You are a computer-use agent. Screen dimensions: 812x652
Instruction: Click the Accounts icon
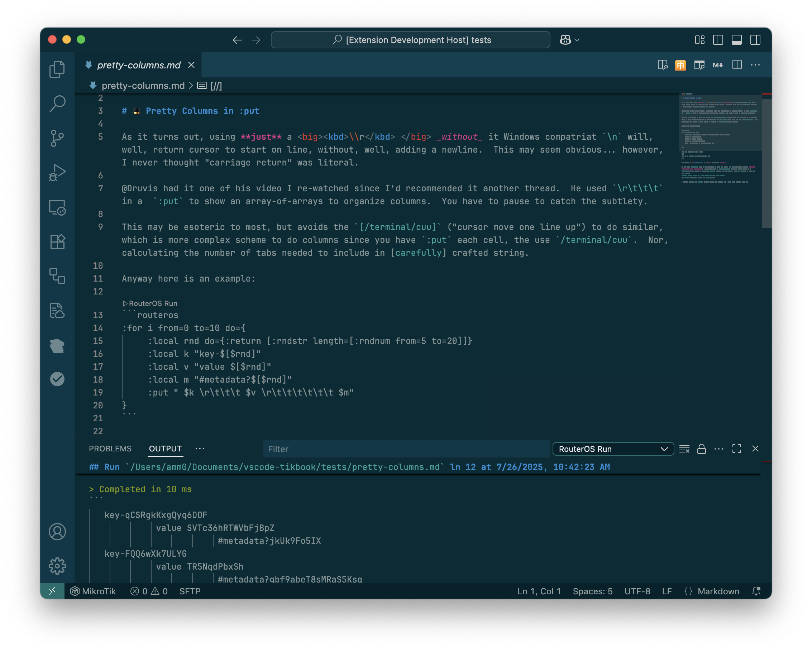[x=57, y=532]
